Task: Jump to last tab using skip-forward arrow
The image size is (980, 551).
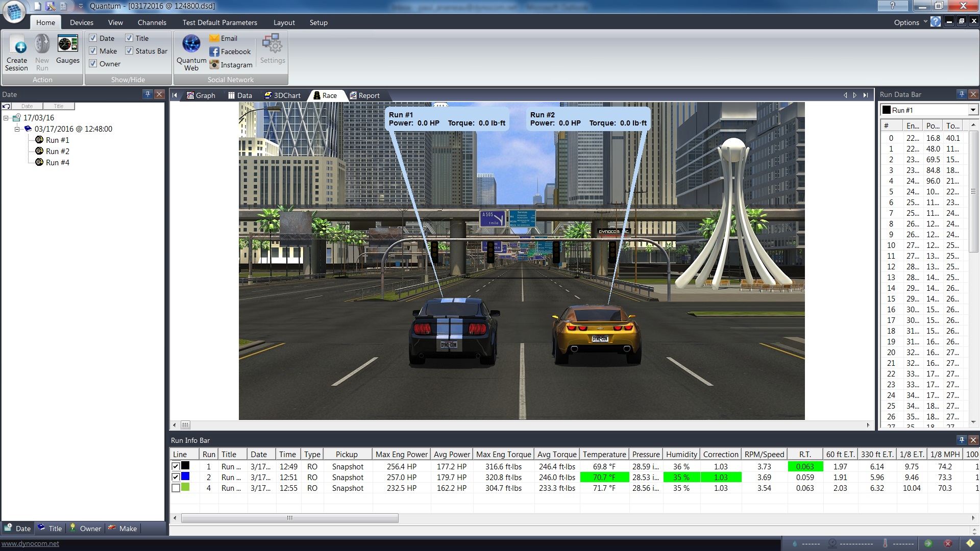Action: (x=866, y=95)
